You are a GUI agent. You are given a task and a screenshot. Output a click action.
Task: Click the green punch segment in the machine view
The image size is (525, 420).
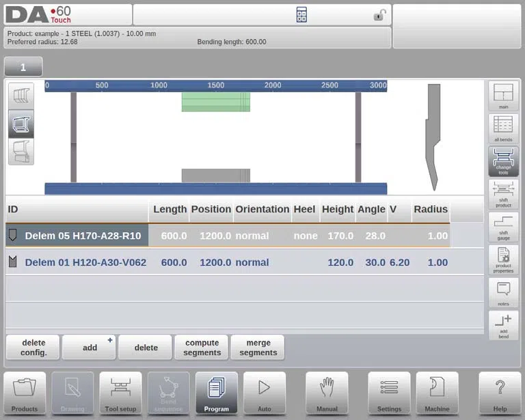click(216, 102)
